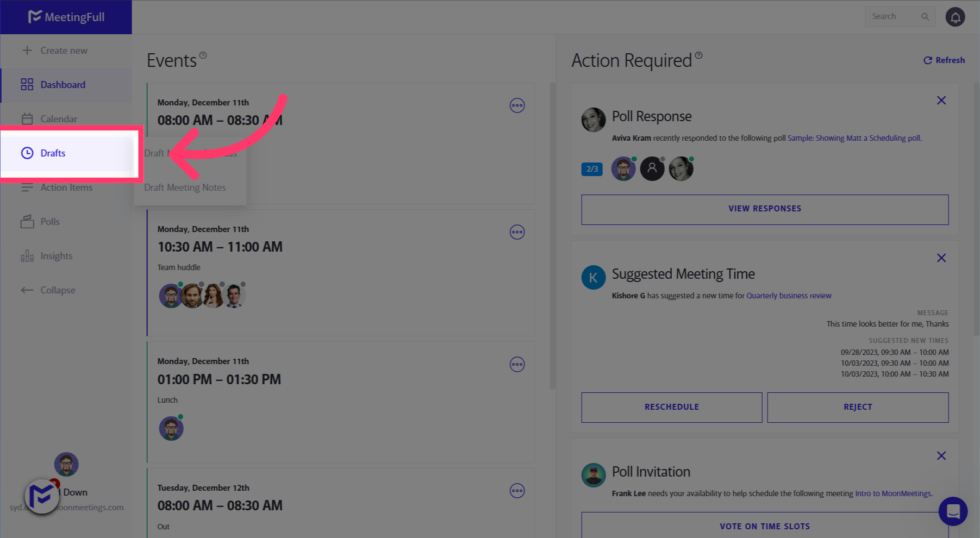This screenshot has width=980, height=538.
Task: Click Aviva Kram's avatar in Poll Response
Action: [x=594, y=120]
